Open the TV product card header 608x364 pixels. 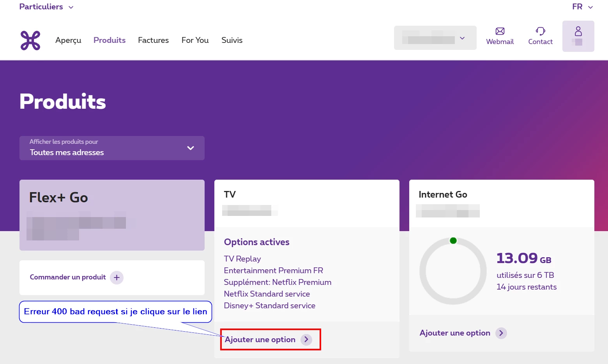coord(307,203)
